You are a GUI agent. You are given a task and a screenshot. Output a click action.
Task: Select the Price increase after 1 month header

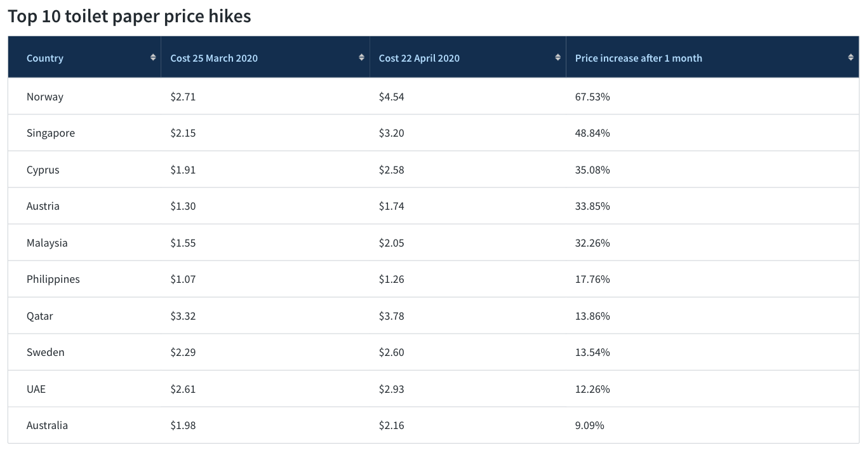638,58
